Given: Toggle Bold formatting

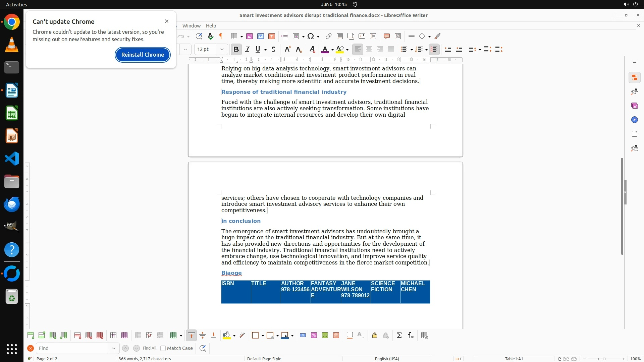Looking at the screenshot, I should click(x=236, y=49).
